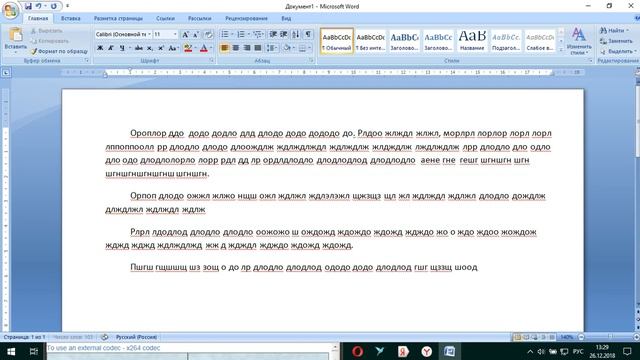
Task: Click Русский (Россия) language in status bar
Action: point(136,337)
